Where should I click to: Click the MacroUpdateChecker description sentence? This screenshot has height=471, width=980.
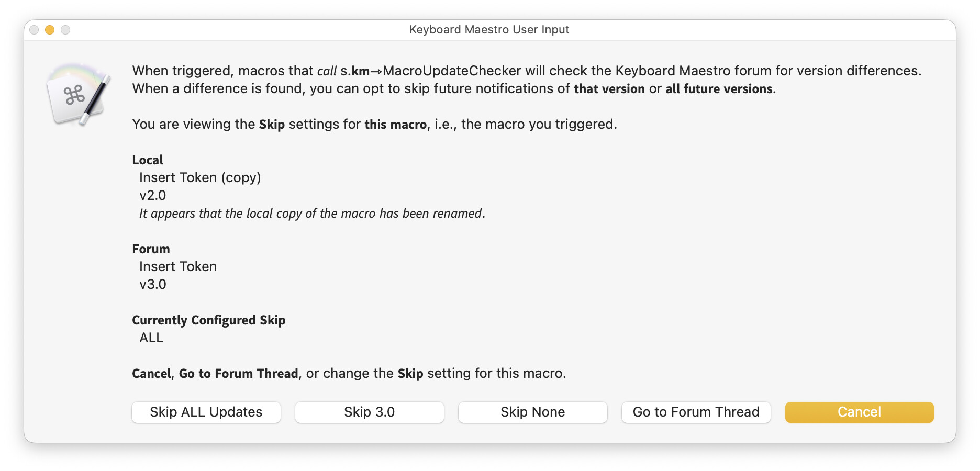click(526, 71)
